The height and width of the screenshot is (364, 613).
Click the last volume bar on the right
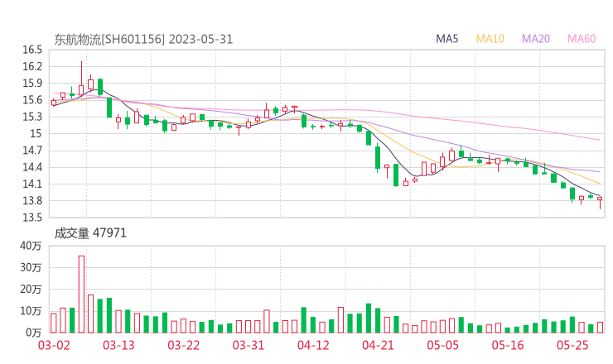(600, 328)
